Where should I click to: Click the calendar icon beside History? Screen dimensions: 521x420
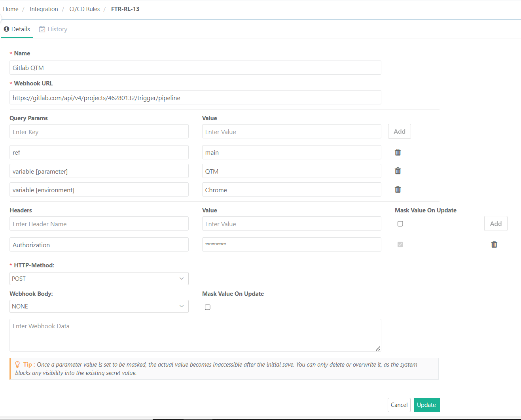[x=42, y=29]
